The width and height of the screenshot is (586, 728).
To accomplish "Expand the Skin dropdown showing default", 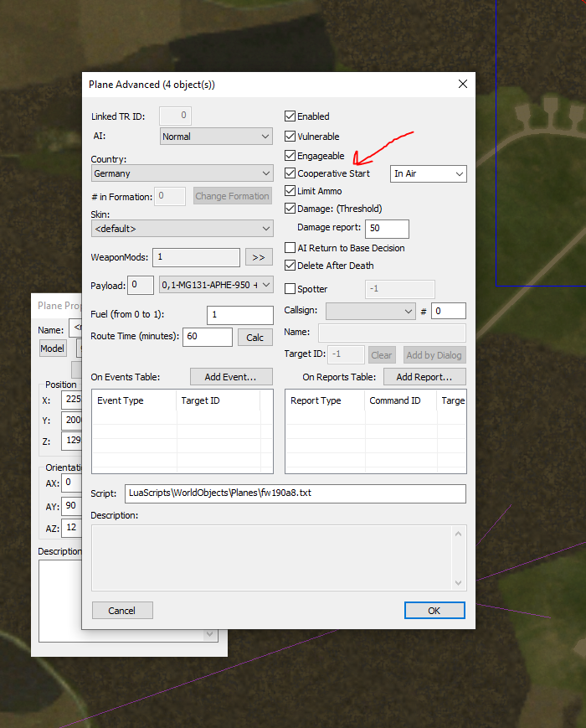I will click(x=182, y=229).
